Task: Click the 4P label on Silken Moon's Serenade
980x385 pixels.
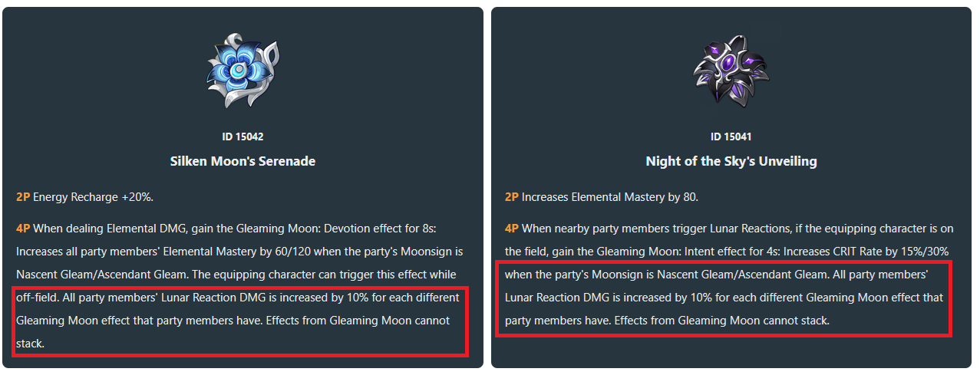Action: [23, 229]
